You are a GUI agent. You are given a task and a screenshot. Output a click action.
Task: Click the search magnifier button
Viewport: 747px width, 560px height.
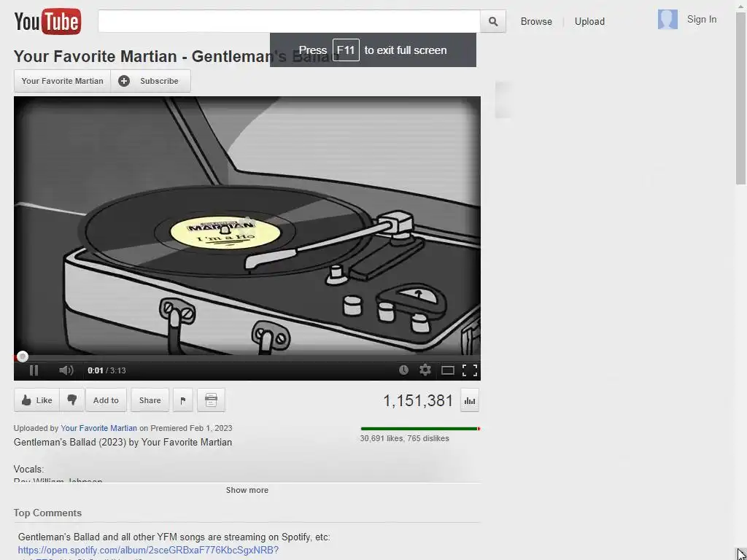[493, 21]
